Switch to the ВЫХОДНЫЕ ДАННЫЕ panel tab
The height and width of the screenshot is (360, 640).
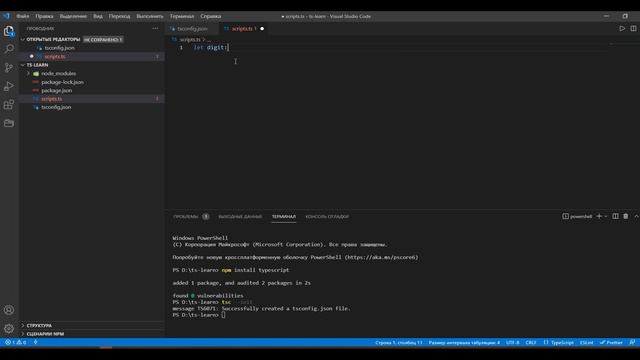240,216
